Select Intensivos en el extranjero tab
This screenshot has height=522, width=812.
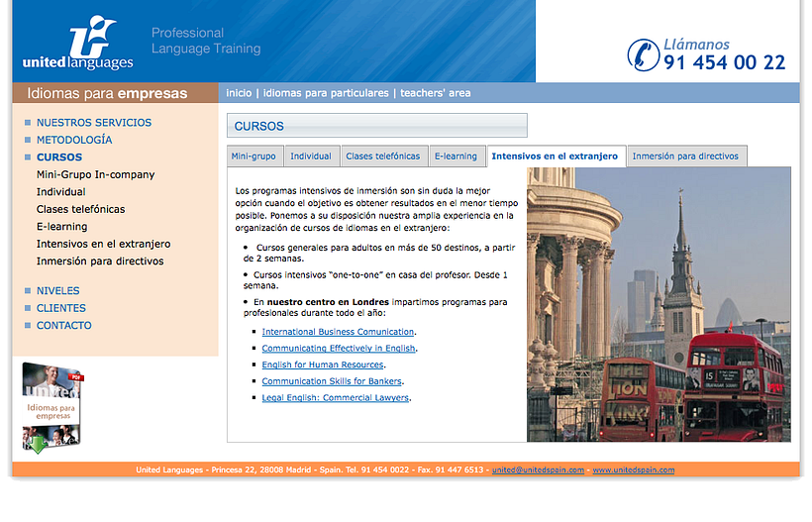[x=556, y=157]
